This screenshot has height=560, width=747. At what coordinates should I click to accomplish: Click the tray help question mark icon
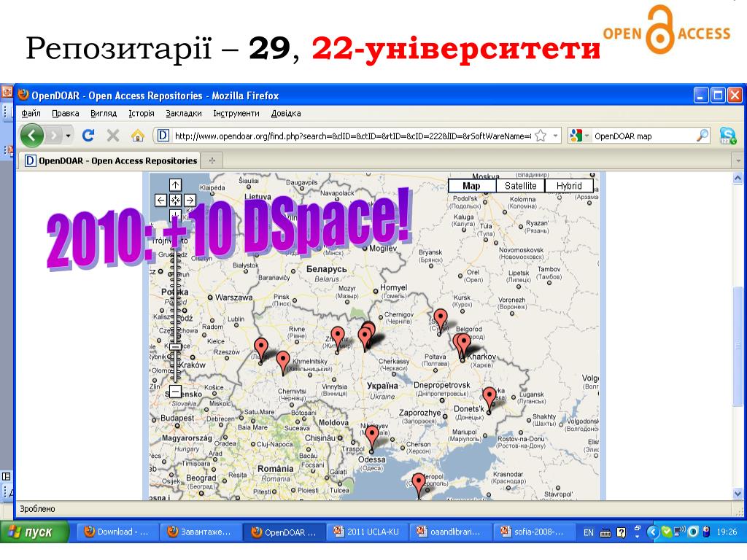coord(622,532)
